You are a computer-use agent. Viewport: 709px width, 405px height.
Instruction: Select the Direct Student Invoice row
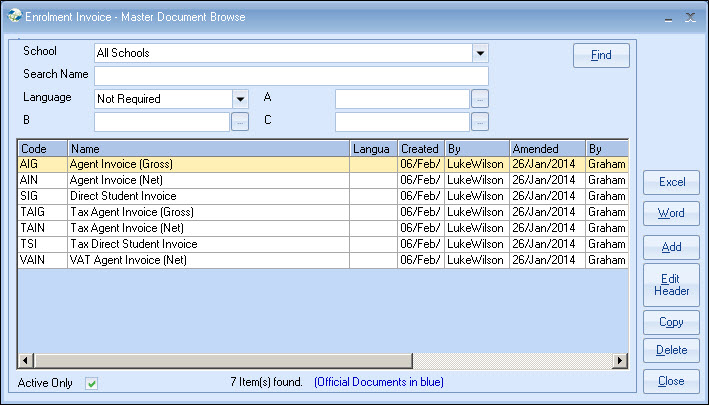pos(208,196)
